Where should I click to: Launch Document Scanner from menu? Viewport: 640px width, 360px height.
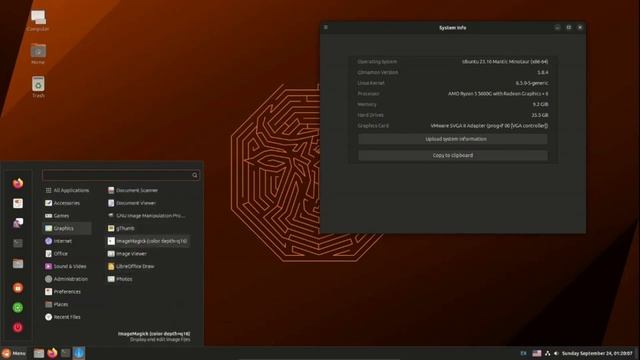pyautogui.click(x=148, y=190)
